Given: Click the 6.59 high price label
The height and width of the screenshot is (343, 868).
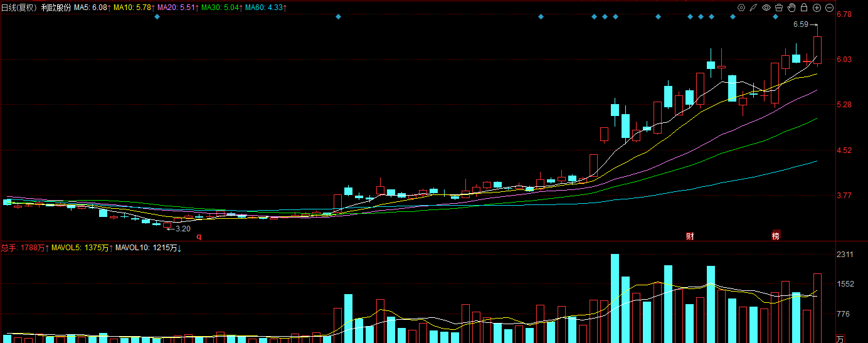Looking at the screenshot, I should tap(801, 24).
